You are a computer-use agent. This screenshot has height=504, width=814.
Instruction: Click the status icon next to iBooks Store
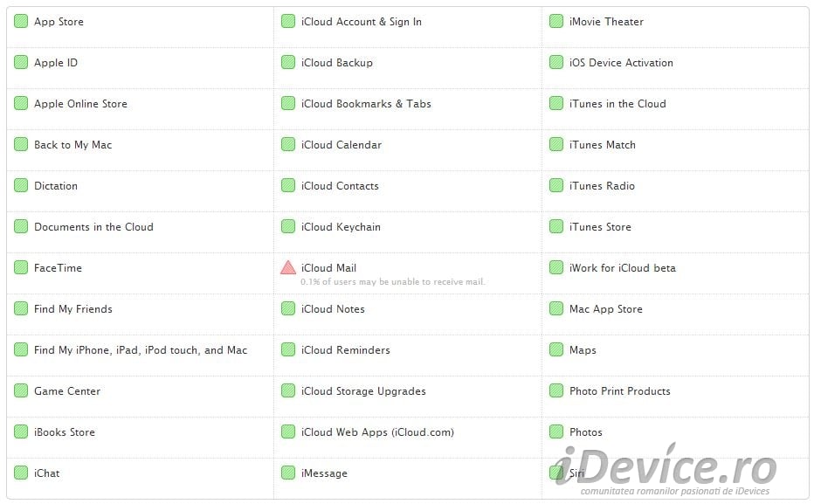click(21, 432)
